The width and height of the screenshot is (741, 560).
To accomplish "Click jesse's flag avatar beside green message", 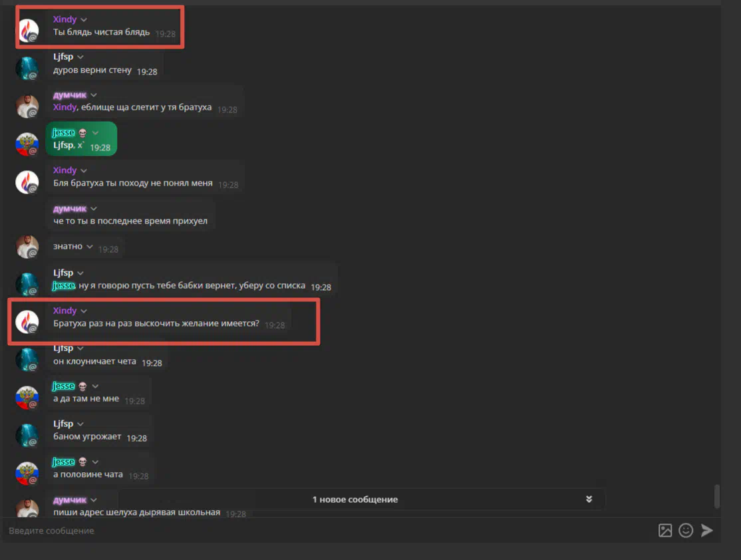I will [27, 144].
